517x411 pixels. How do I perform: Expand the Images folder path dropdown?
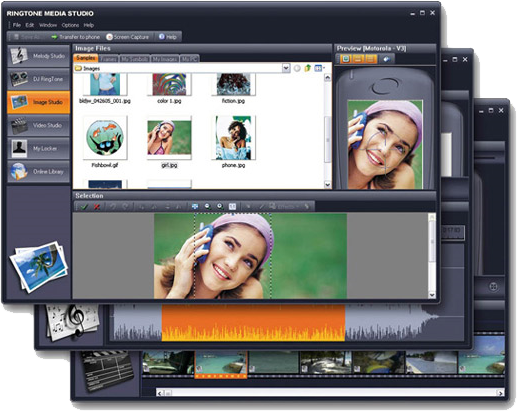[x=286, y=68]
